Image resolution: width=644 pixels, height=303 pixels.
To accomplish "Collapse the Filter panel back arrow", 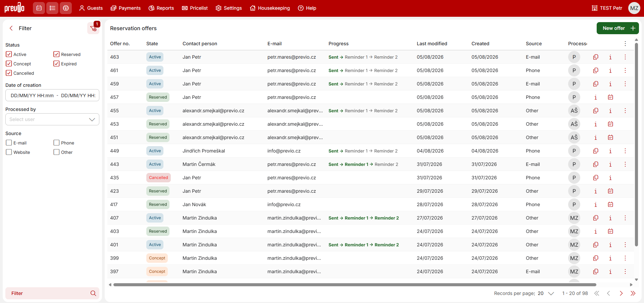I will coord(11,28).
